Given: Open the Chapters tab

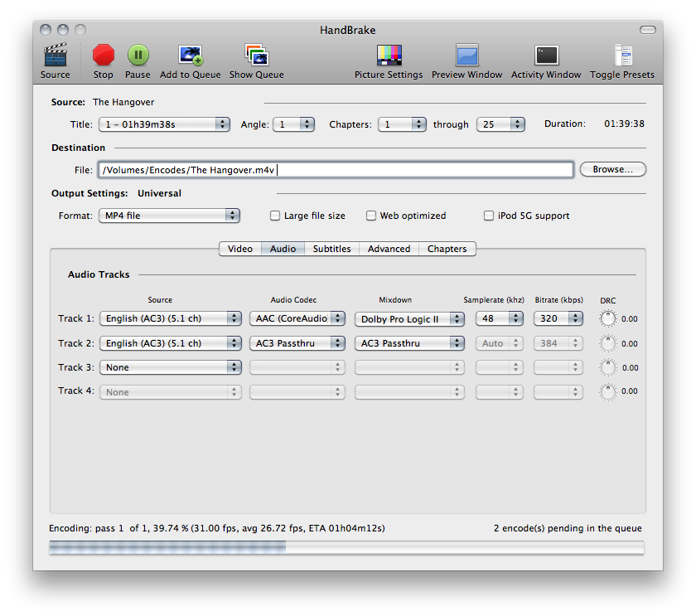Looking at the screenshot, I should pyautogui.click(x=447, y=248).
